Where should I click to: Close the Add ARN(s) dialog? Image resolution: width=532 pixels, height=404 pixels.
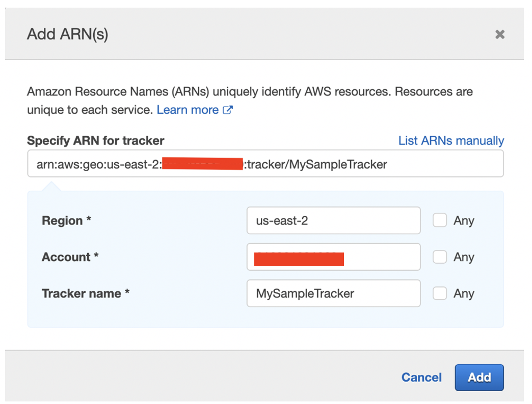[500, 34]
